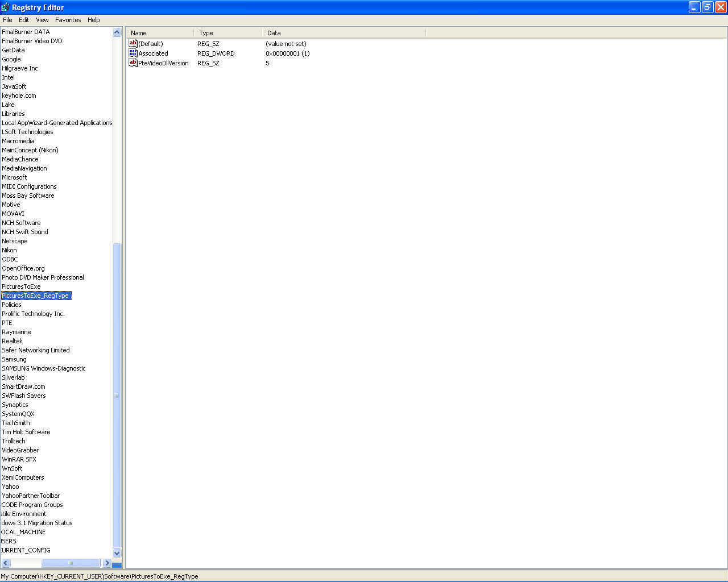
Task: Open the View menu
Action: [42, 20]
